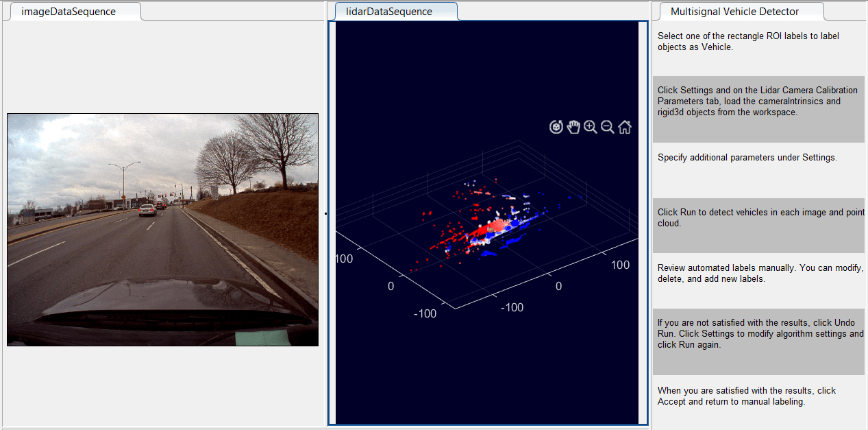The height and width of the screenshot is (430, 868).
Task: Select the Pan hand tool
Action: click(x=573, y=127)
